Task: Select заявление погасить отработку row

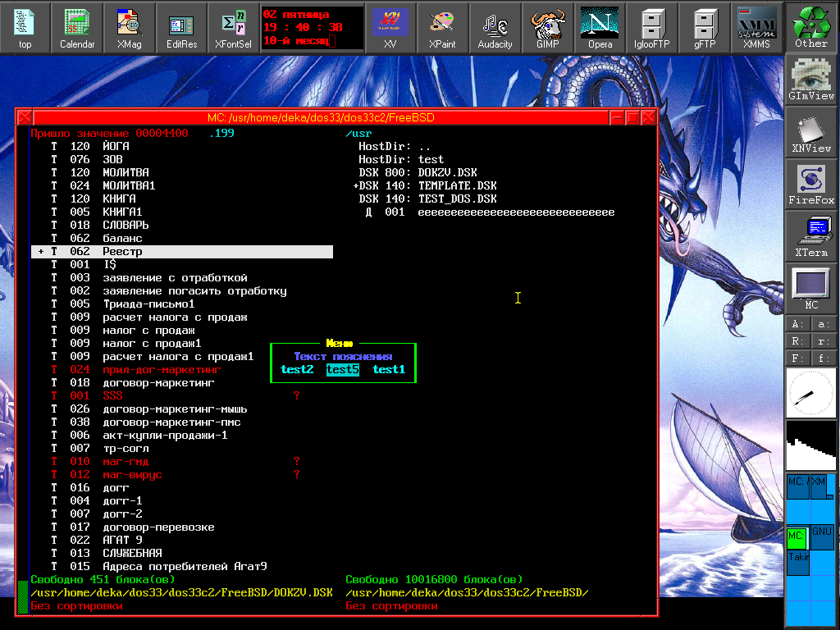Action: coord(181,291)
